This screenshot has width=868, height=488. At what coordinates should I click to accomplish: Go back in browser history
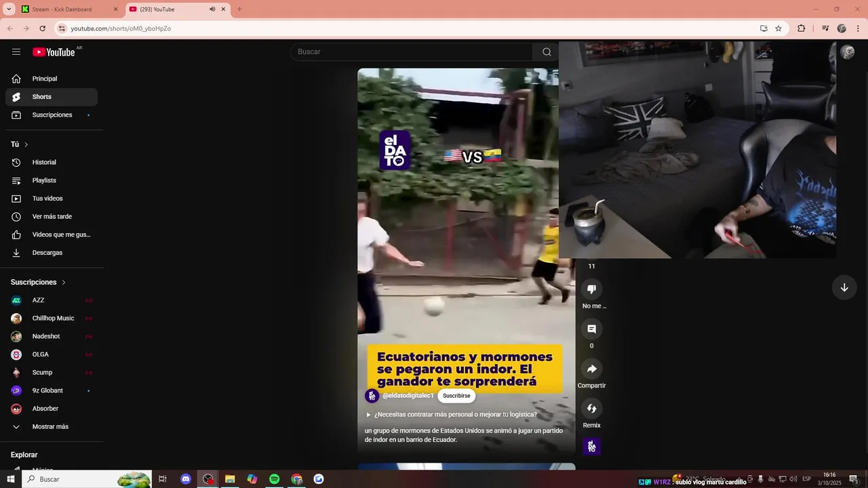point(9,28)
